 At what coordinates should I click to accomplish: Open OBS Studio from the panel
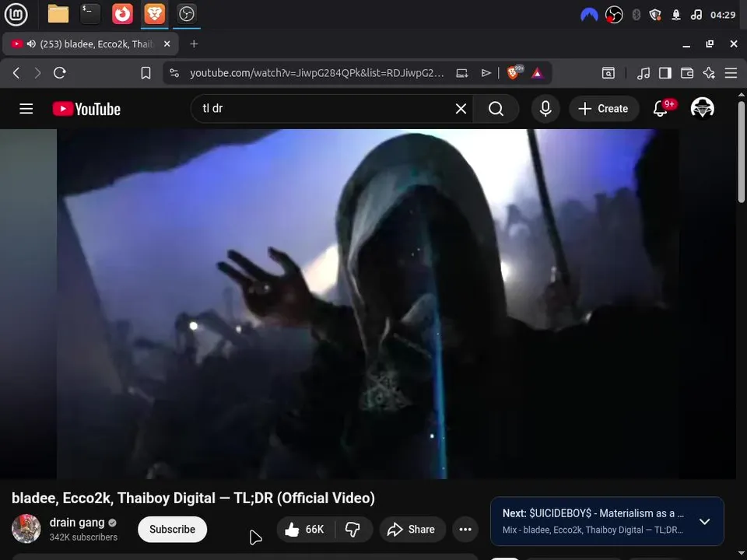[186, 14]
